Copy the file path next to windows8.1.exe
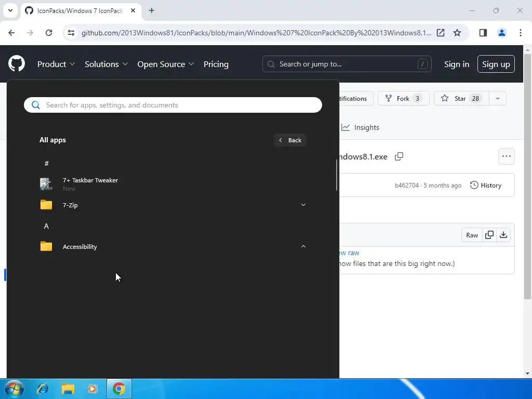The image size is (532, 399). point(399,156)
